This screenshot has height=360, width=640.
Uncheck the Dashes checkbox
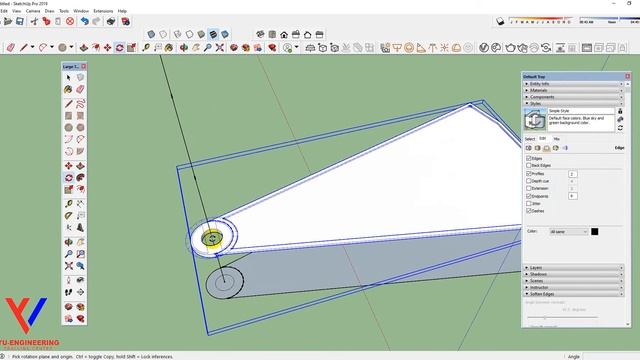click(529, 211)
